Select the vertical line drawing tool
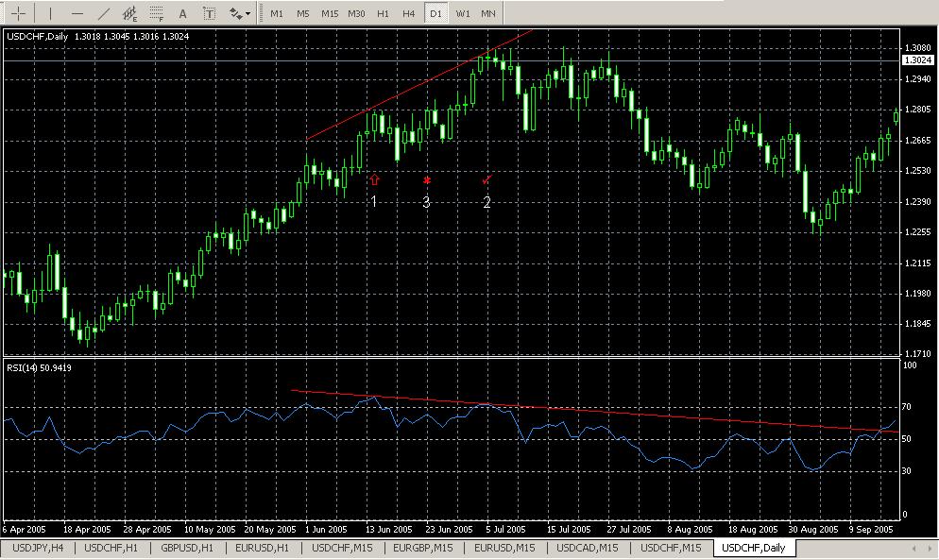The image size is (939, 560). tap(50, 13)
